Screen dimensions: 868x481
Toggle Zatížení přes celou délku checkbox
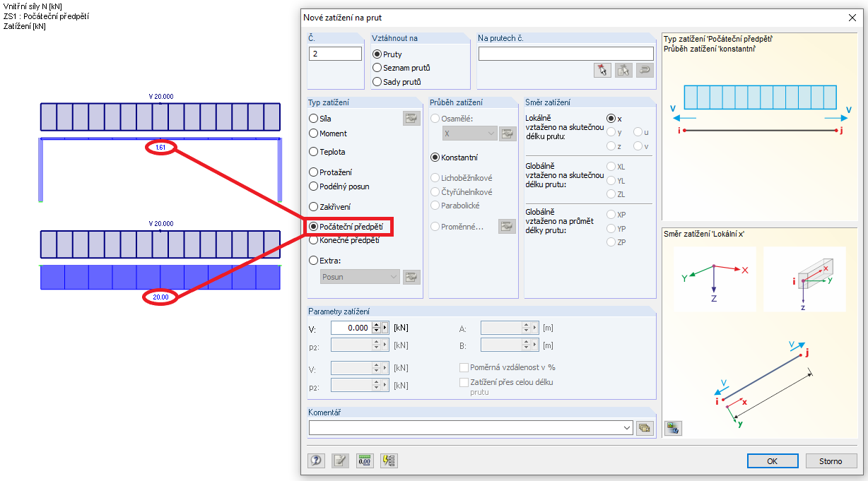[x=464, y=382]
